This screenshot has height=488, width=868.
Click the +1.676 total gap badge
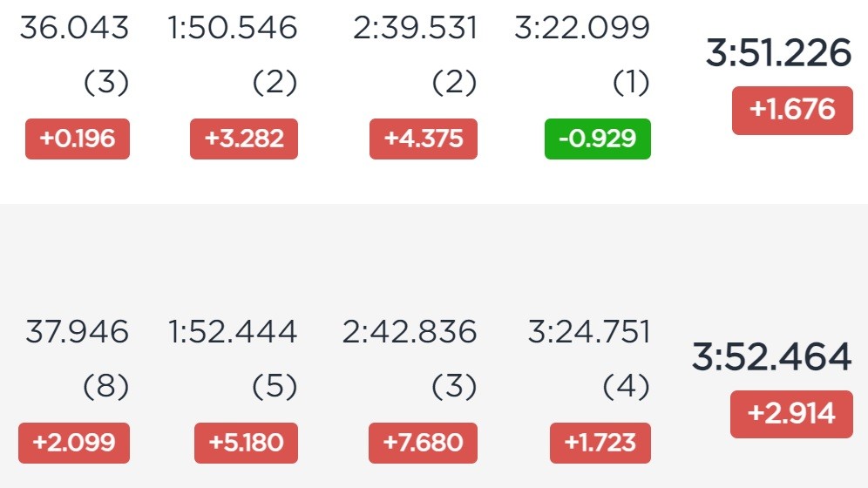coord(792,110)
